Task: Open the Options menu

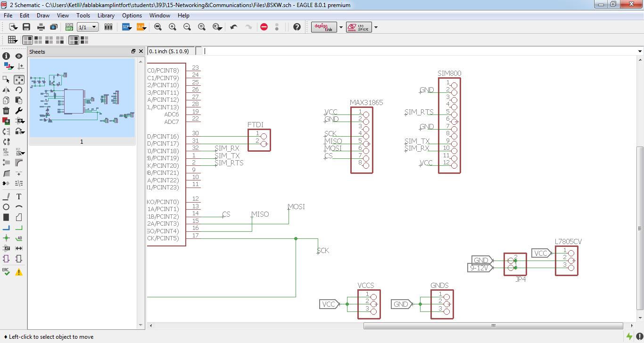Action: point(132,16)
